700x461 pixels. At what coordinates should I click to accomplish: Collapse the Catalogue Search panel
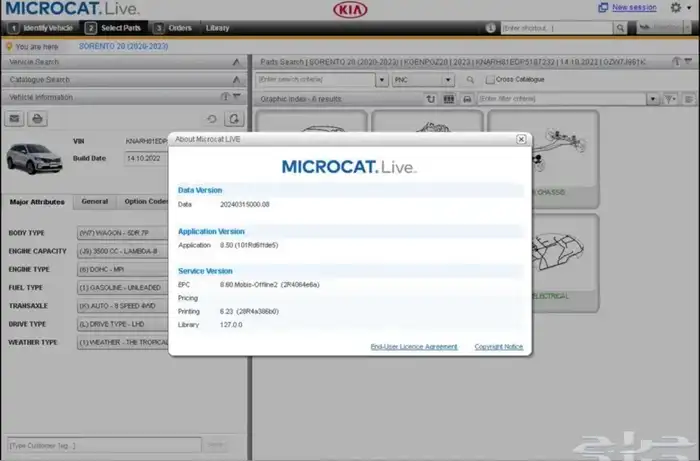tap(236, 80)
